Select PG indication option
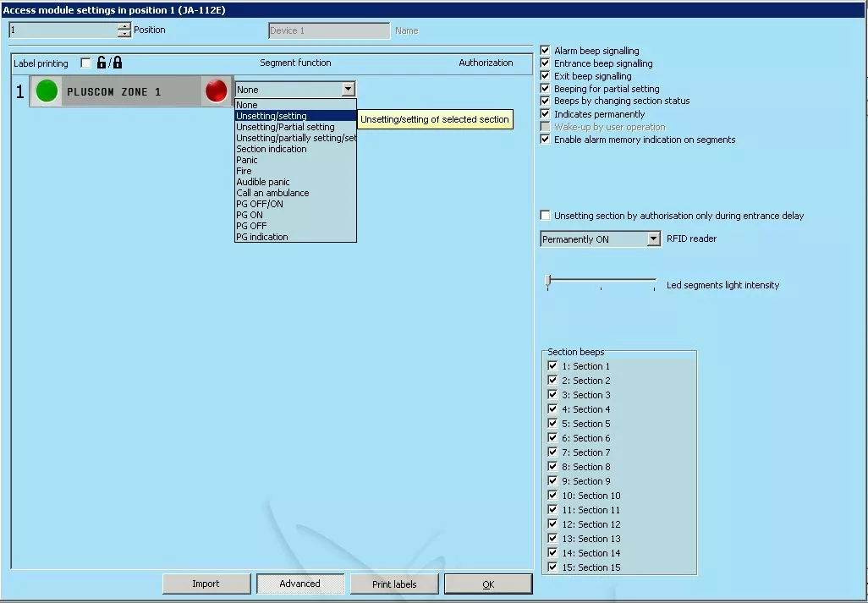Screen dimensions: 868x603 pyautogui.click(x=295, y=237)
